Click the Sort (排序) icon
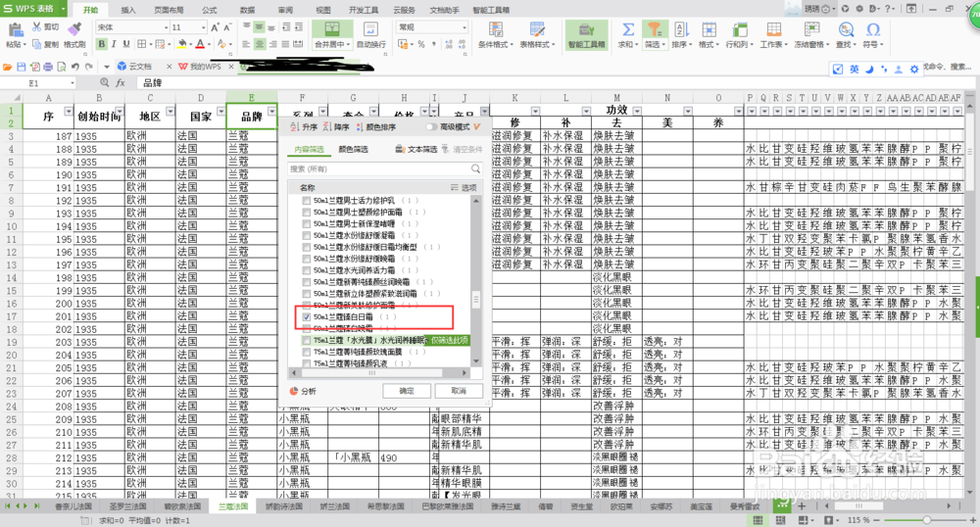Viewport: 980px width, 527px height. 681,29
